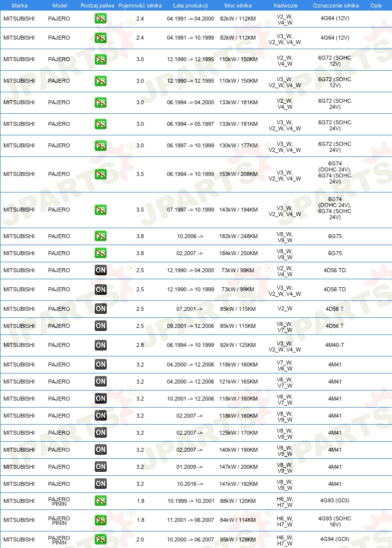Click the diesel ON icon in the 121kW / 165KM row

[x=101, y=382]
